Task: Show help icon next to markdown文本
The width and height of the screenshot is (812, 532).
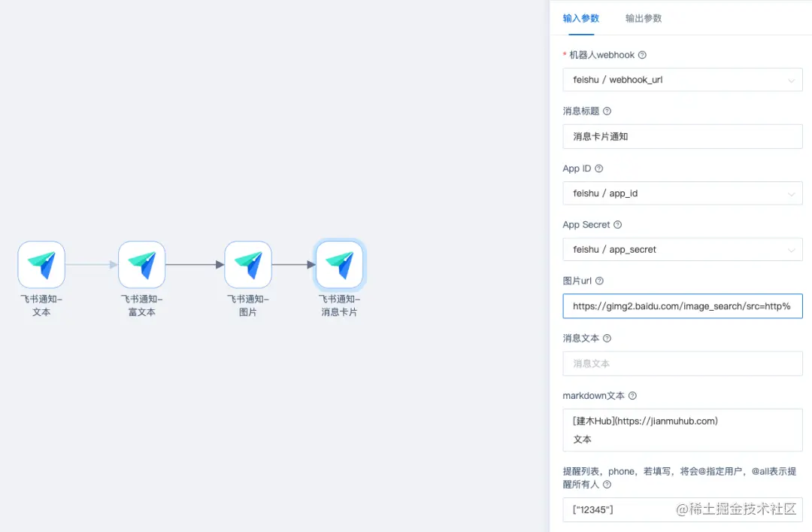Action: click(632, 396)
